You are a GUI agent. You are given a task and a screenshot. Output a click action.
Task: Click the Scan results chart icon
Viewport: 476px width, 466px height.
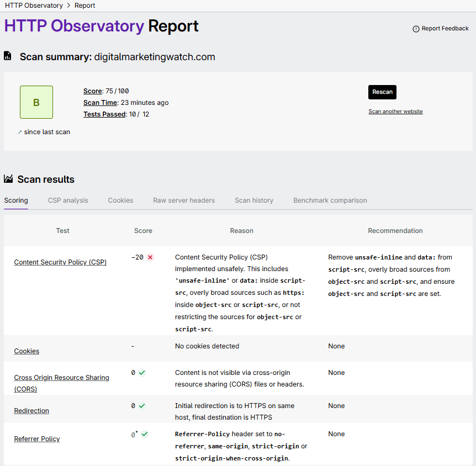click(x=8, y=179)
